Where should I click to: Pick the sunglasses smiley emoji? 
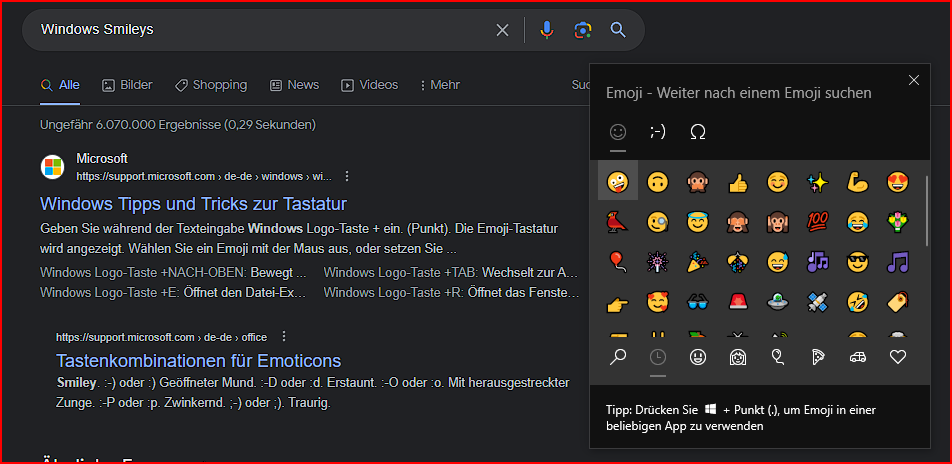[857, 262]
